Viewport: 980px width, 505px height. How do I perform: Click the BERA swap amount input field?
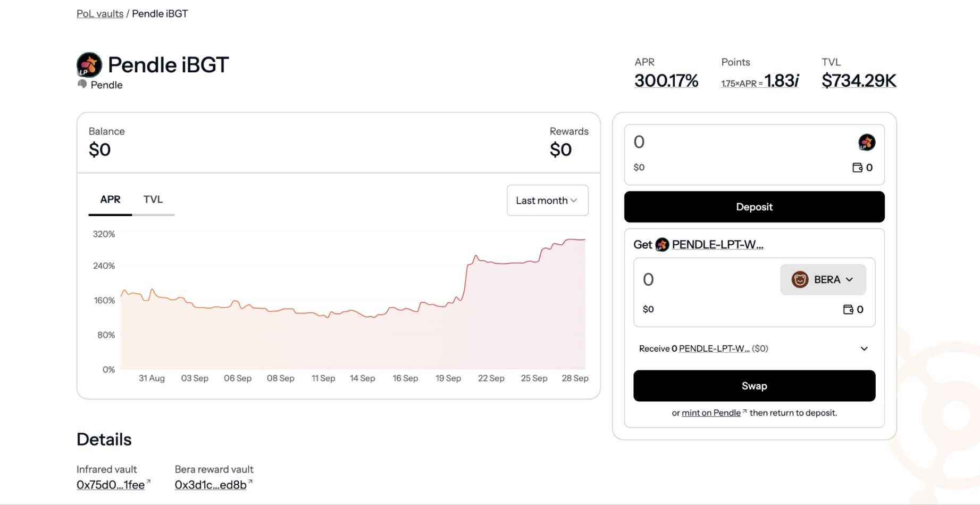coord(702,279)
